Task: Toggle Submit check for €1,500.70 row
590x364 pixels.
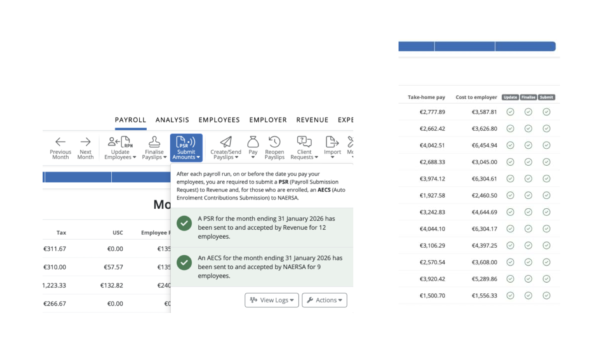Action: (546, 295)
